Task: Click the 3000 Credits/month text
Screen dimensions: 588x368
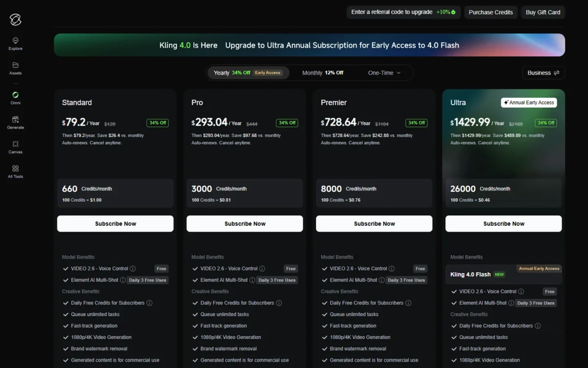Action: click(x=219, y=189)
